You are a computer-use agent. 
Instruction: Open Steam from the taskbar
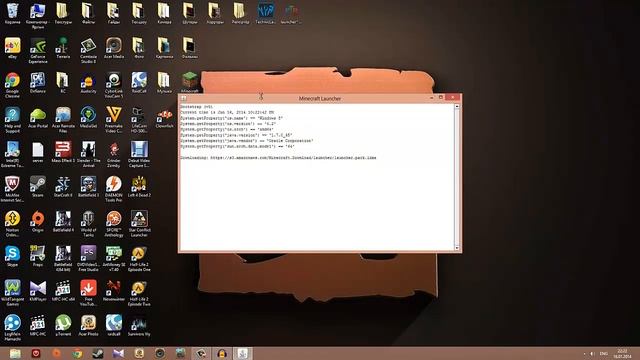pos(98,353)
